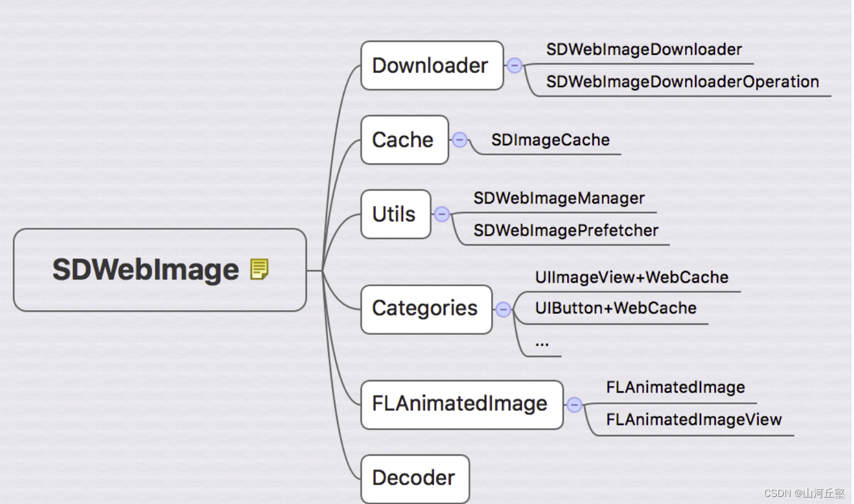Select the FLAnimatedImage parent node

pyautogui.click(x=462, y=405)
